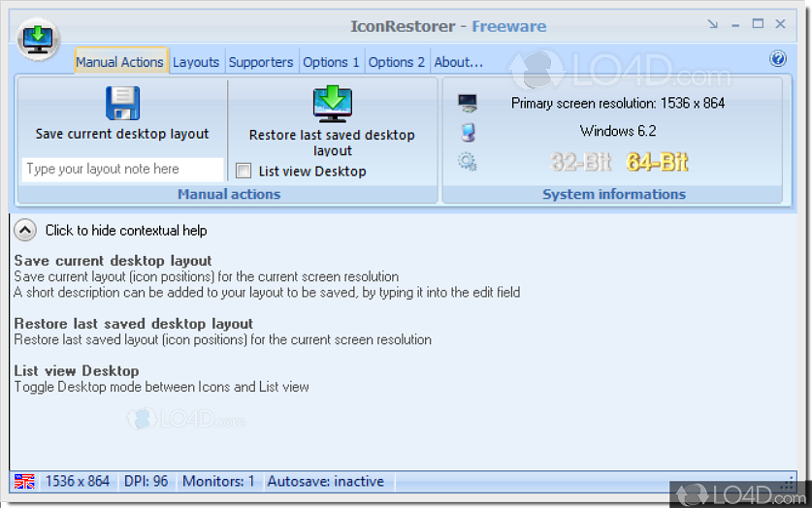The height and width of the screenshot is (508, 812).
Task: Click the 'List view Desktop' help heading
Action: pos(77,371)
